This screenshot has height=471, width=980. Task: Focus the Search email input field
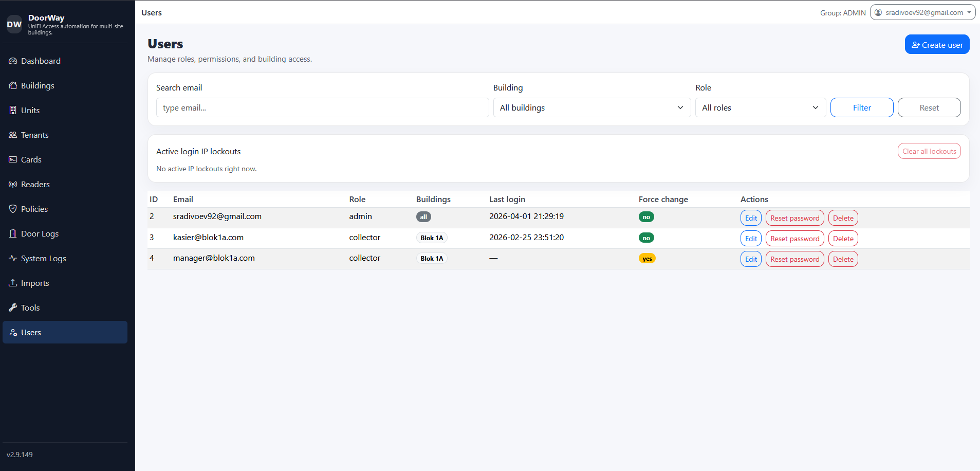point(322,107)
